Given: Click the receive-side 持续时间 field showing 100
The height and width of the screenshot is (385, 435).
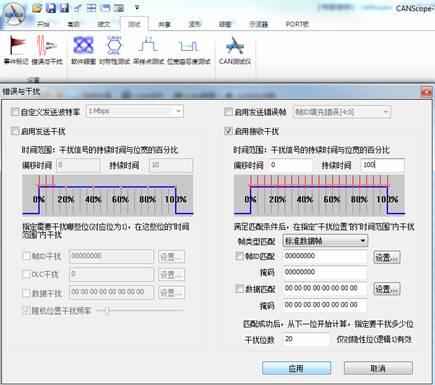Looking at the screenshot, I should pos(383,165).
